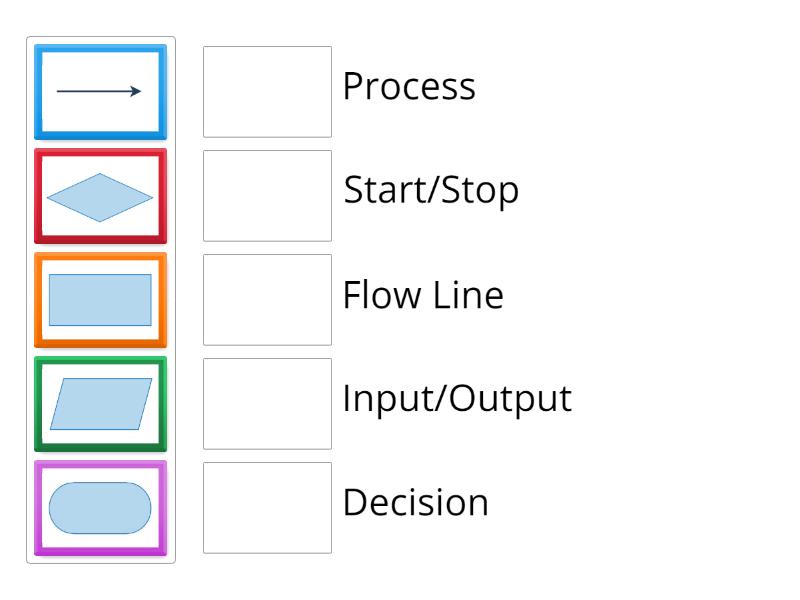
Task: Select the rounded terminator shape tile
Action: (100, 508)
